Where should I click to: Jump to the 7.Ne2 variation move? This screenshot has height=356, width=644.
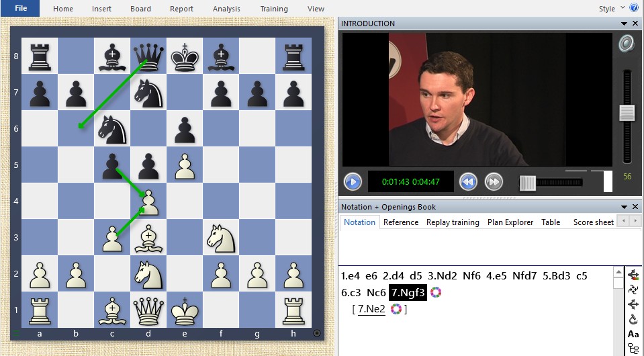(x=371, y=309)
